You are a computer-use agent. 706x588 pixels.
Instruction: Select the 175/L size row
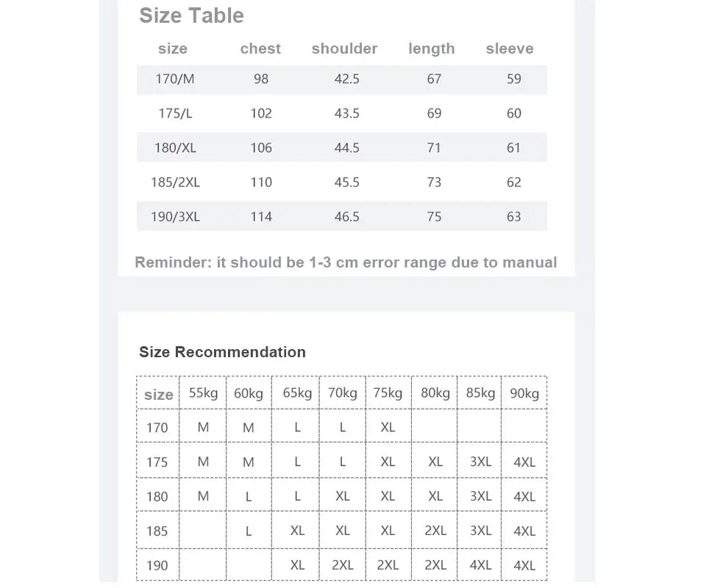pos(342,113)
